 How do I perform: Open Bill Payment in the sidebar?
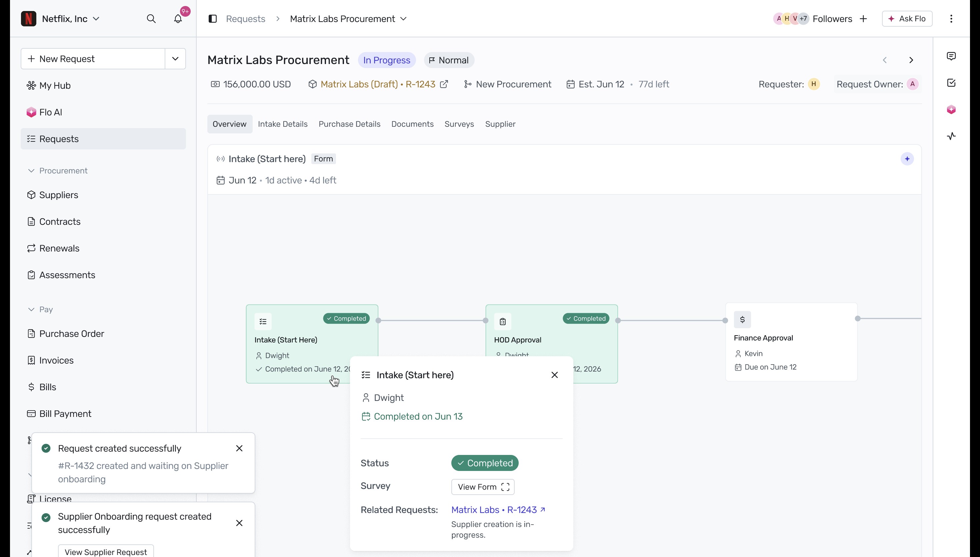click(103, 414)
